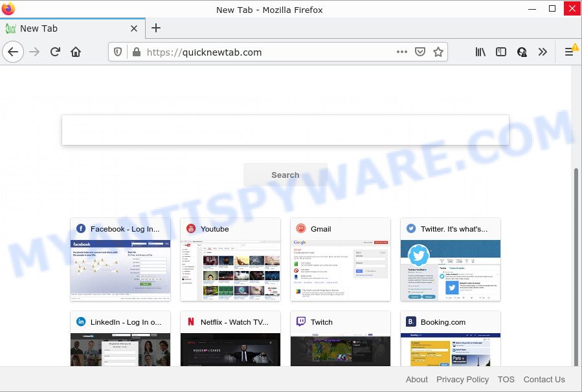Click the 'Youtube' tile title
The width and height of the screenshot is (582, 392).
(x=214, y=229)
